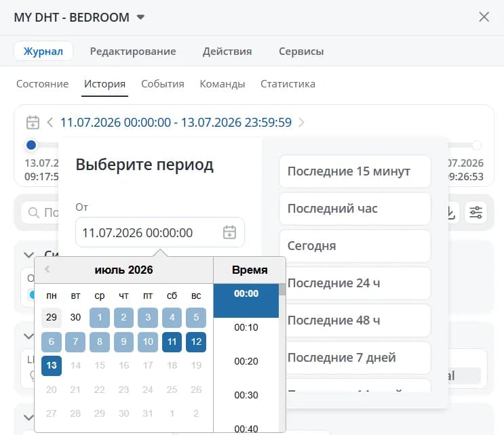504x435 pixels.
Task: Select July 5 in the calendar
Action: 196,317
